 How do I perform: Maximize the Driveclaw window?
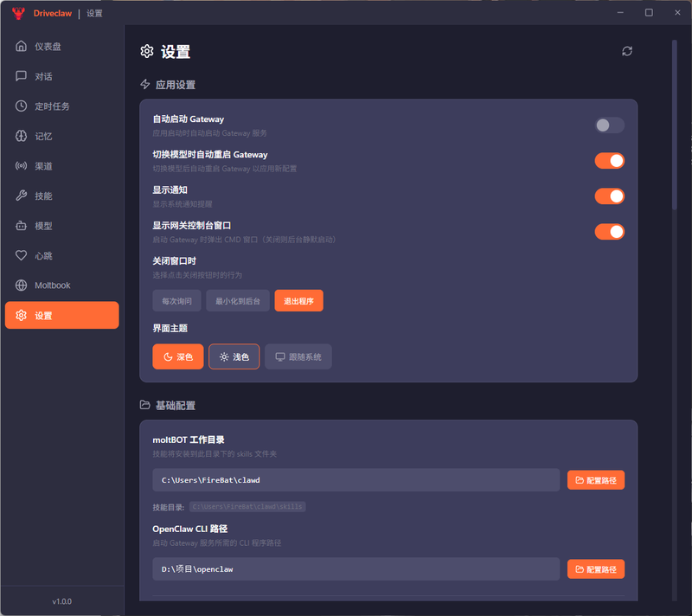[649, 13]
